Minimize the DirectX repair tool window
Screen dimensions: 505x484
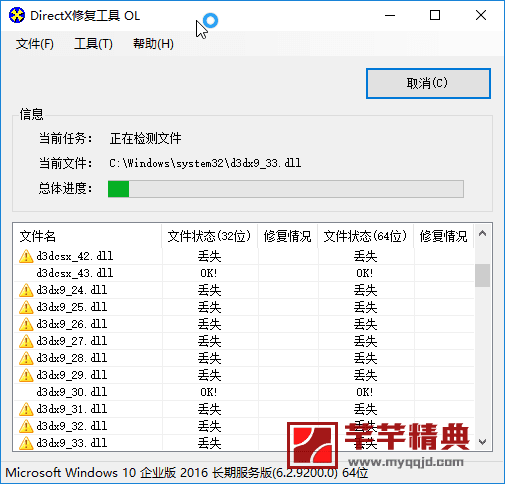[x=390, y=15]
